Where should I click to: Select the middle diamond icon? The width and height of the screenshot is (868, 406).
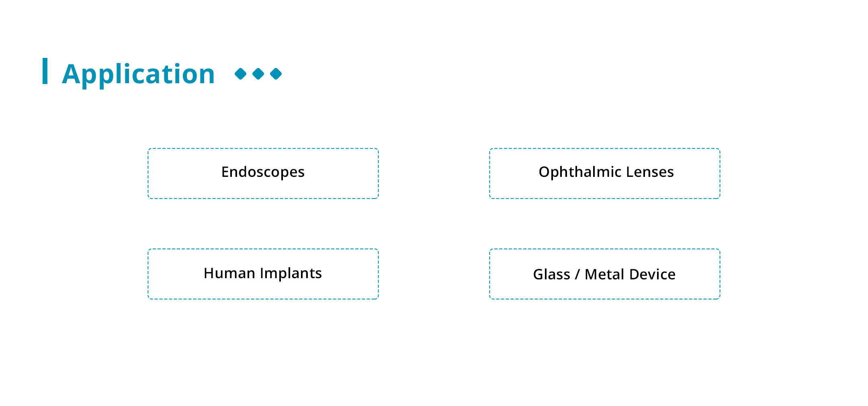click(x=258, y=74)
